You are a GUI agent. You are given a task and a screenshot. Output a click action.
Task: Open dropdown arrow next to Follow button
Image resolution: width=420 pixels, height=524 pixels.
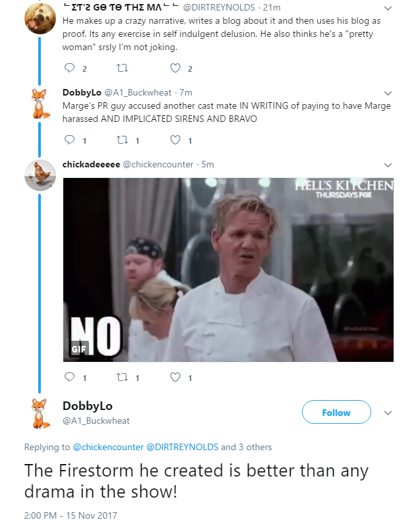388,413
